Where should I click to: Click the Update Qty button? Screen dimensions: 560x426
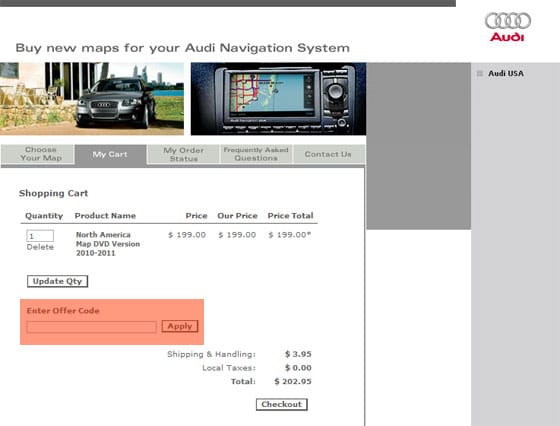pos(58,281)
